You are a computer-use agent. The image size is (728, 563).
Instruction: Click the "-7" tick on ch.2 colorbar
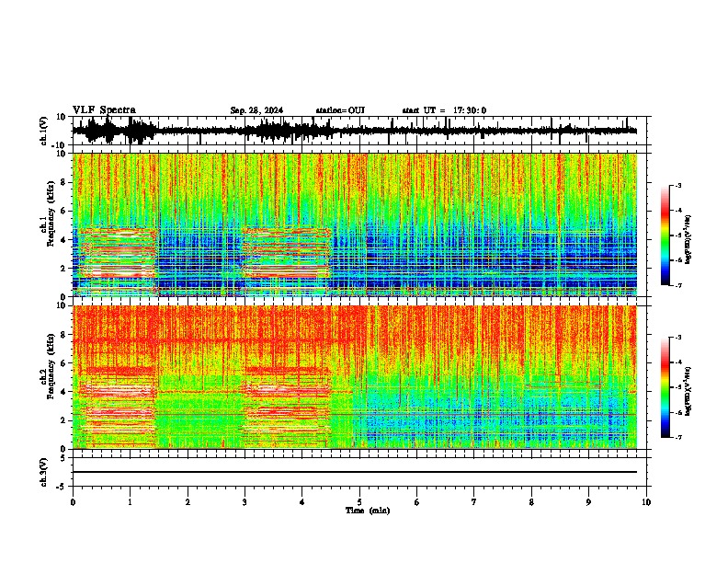(x=678, y=437)
